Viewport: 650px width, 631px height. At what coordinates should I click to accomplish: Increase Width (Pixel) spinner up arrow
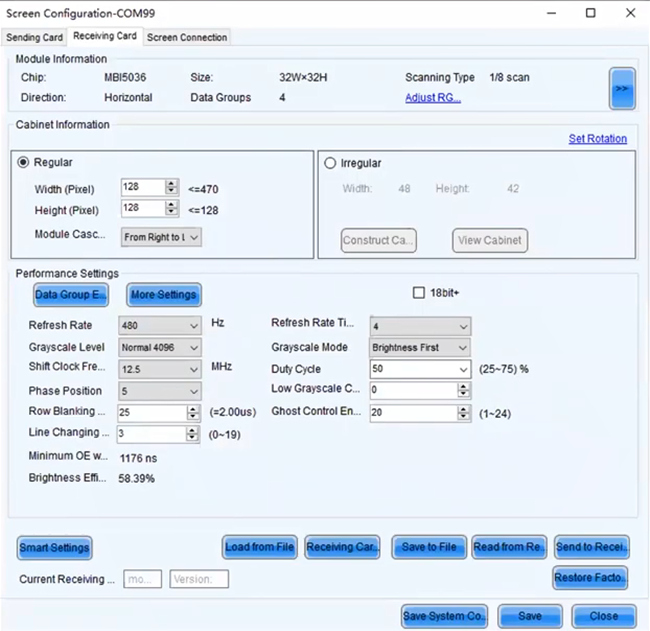(172, 183)
